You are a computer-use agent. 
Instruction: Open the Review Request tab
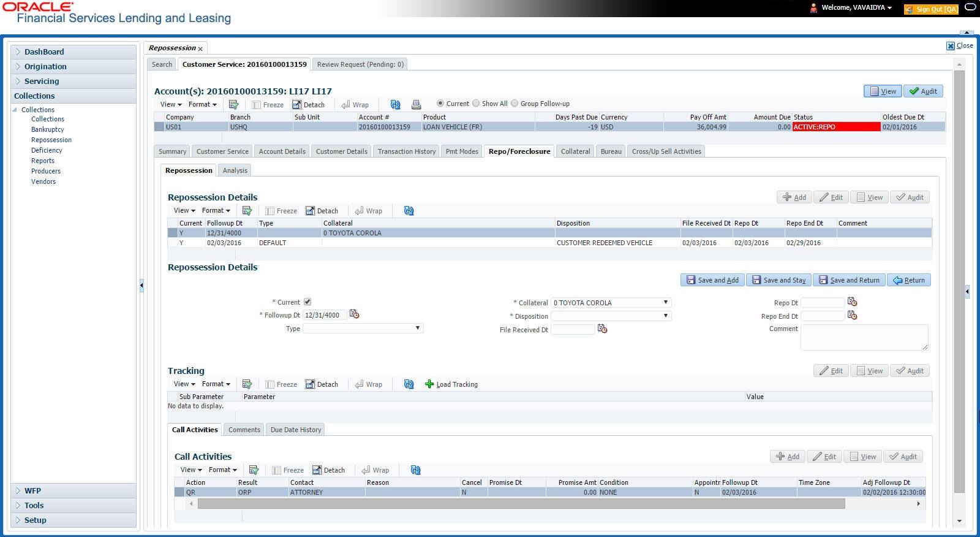[x=360, y=64]
